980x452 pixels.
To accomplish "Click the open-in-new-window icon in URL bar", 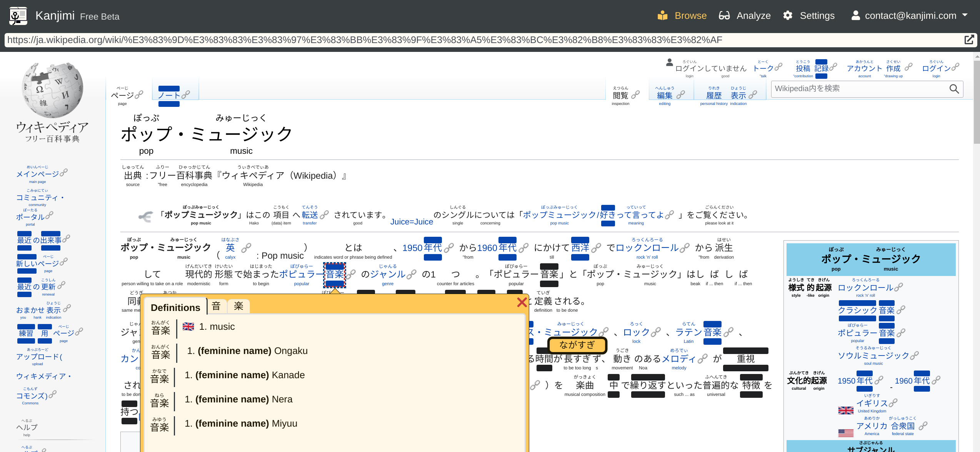I will tap(969, 40).
